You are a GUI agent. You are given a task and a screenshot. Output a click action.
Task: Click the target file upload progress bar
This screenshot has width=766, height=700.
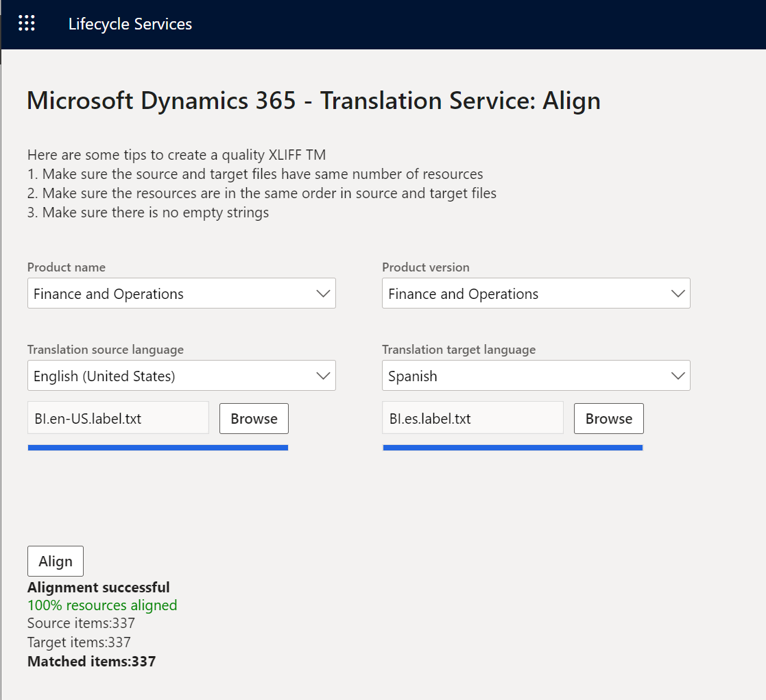coord(512,448)
